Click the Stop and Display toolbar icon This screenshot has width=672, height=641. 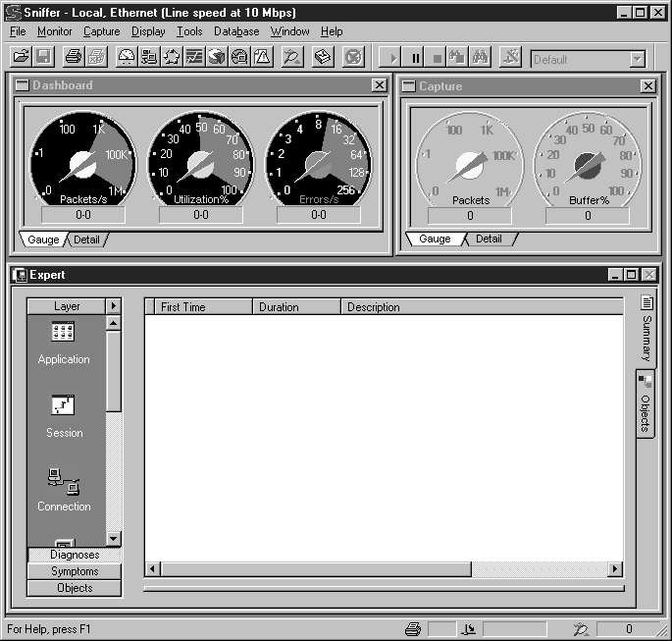(x=457, y=57)
